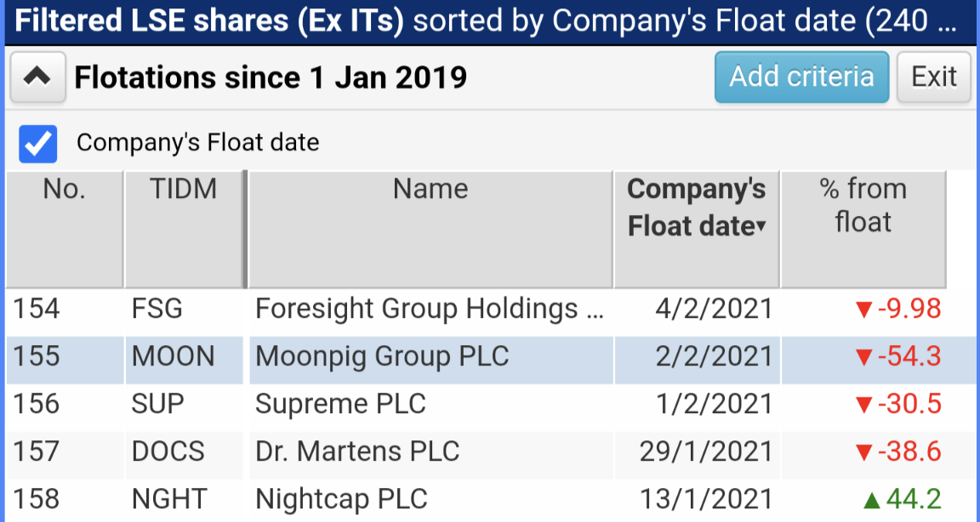The image size is (980, 522).
Task: Select the FSG ticker cell
Action: tap(183, 309)
